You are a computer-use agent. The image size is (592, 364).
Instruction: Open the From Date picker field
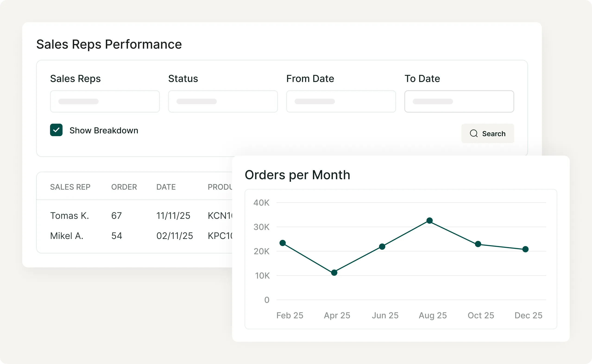tap(341, 101)
